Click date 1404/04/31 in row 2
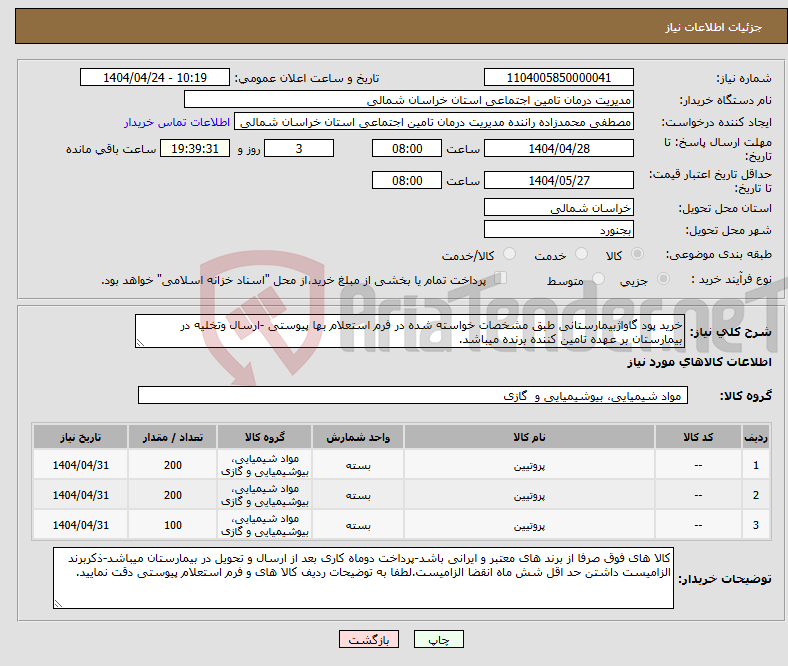788x666 pixels. coord(80,495)
